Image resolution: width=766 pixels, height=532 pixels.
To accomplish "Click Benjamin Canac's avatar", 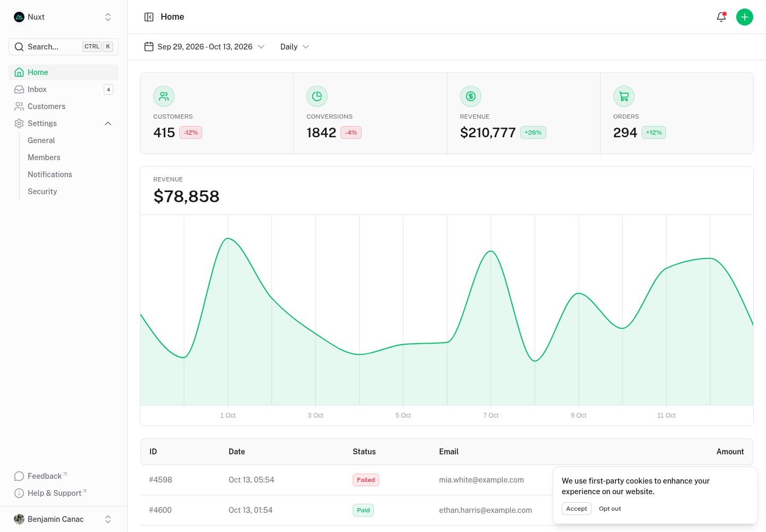I will 19,519.
